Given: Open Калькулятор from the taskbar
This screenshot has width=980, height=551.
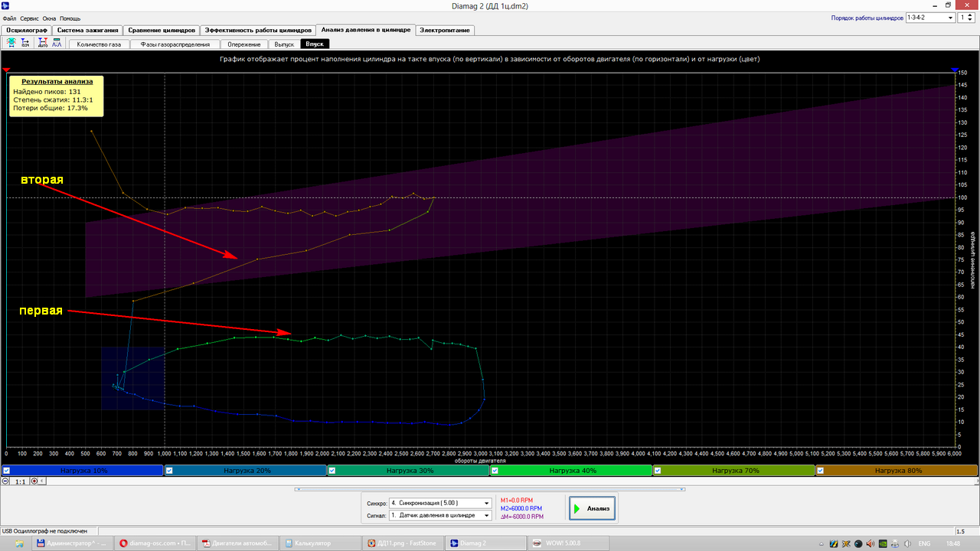Looking at the screenshot, I should pyautogui.click(x=321, y=543).
